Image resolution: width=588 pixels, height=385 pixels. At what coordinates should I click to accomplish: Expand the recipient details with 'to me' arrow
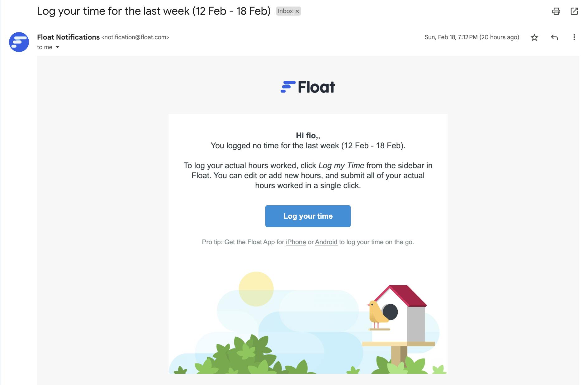57,47
